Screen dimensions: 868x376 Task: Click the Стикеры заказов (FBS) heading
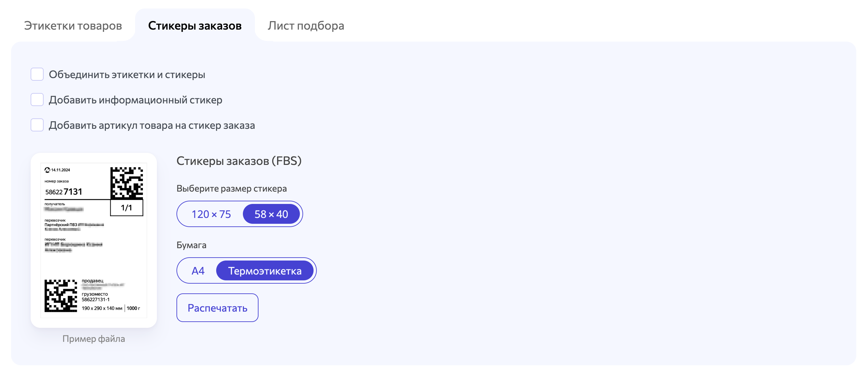[x=239, y=161]
